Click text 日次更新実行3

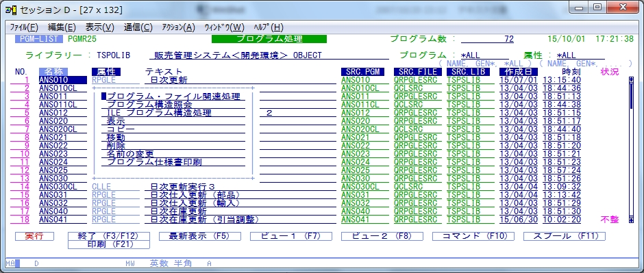click(182, 187)
